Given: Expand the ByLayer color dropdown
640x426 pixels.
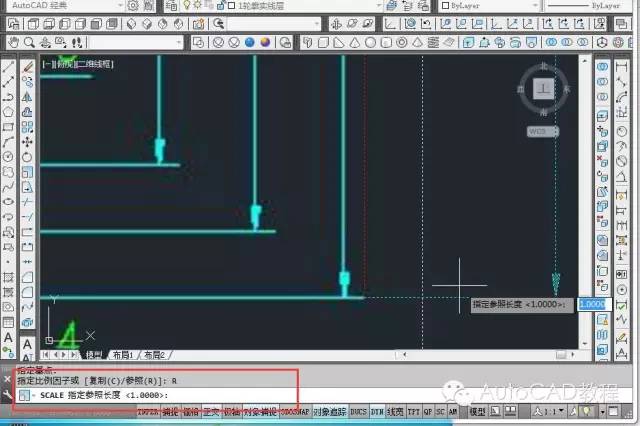Looking at the screenshot, I should 490,6.
